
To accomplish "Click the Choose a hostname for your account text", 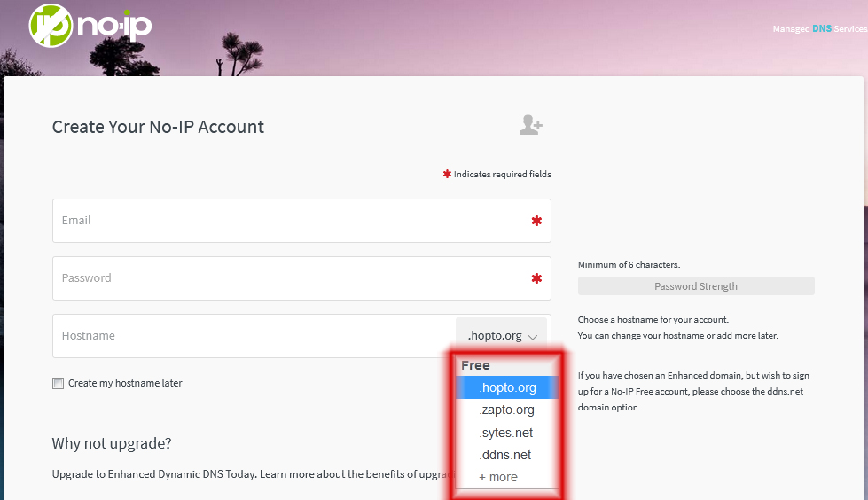I will [653, 319].
